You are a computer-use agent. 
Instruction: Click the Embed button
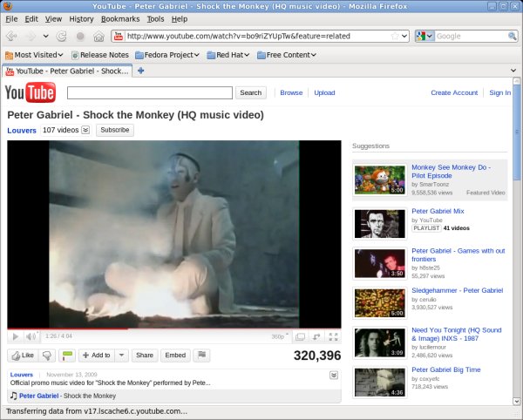pyautogui.click(x=175, y=356)
